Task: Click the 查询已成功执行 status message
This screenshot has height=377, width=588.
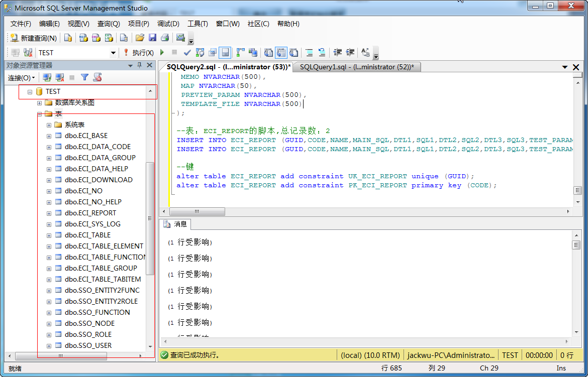Action: click(194, 355)
